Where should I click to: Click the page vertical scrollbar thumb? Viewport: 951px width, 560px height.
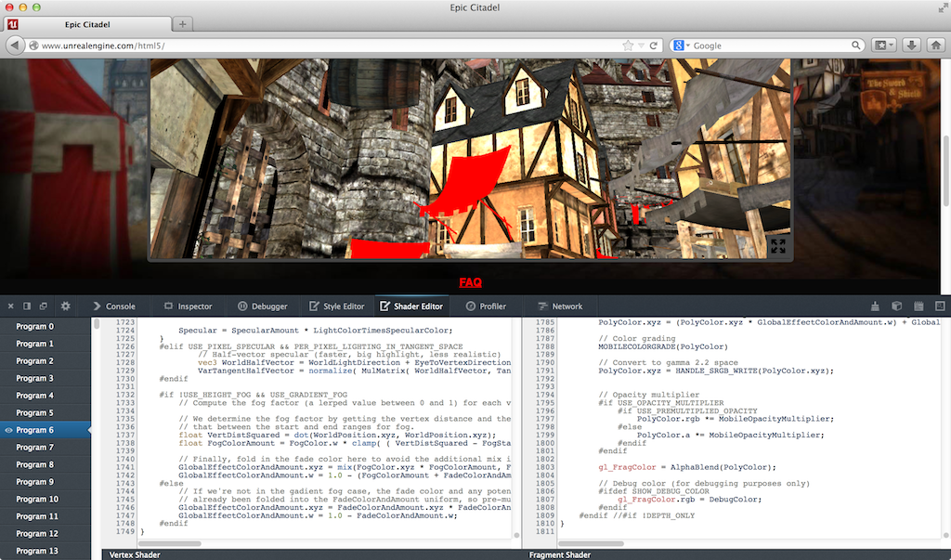click(946, 170)
